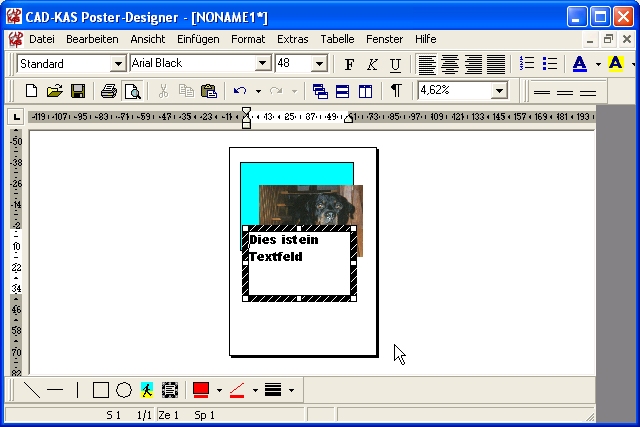Open the Einfügen menu
The height and width of the screenshot is (427, 640).
click(198, 39)
